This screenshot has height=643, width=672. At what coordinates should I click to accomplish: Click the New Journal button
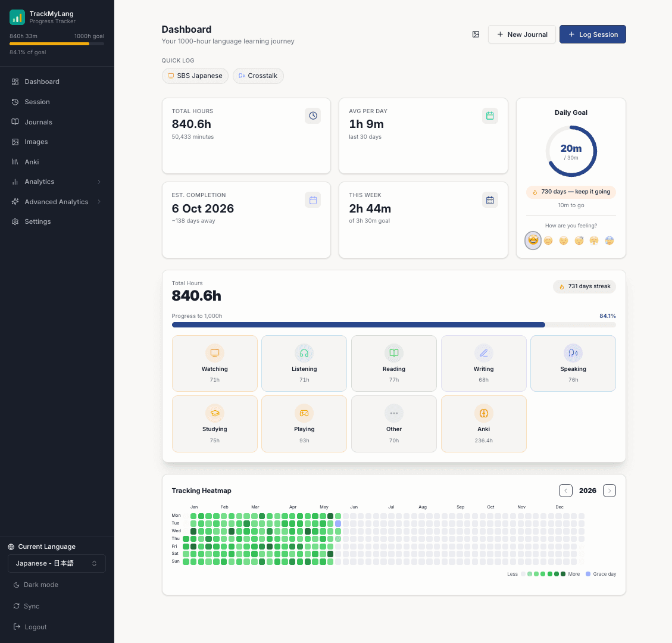(521, 35)
